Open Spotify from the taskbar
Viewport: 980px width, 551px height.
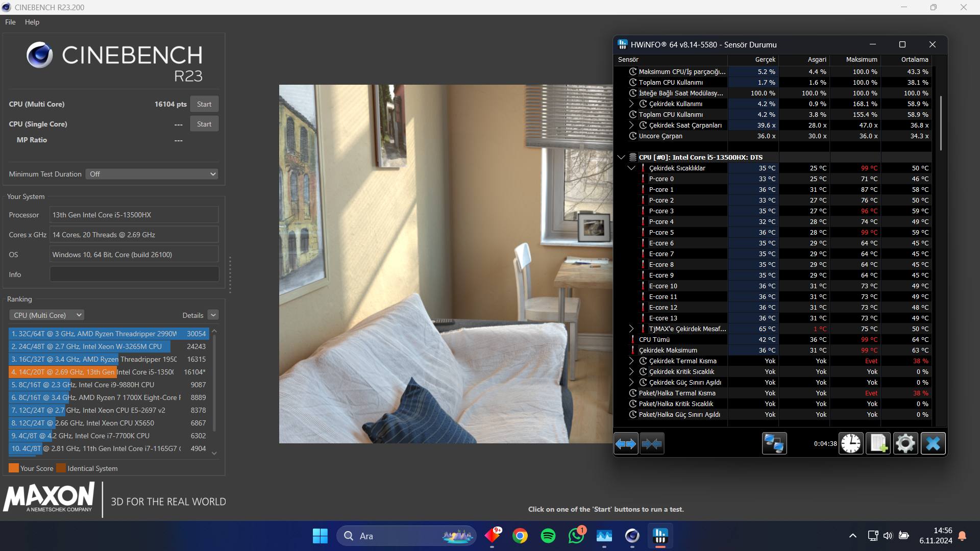pos(548,536)
